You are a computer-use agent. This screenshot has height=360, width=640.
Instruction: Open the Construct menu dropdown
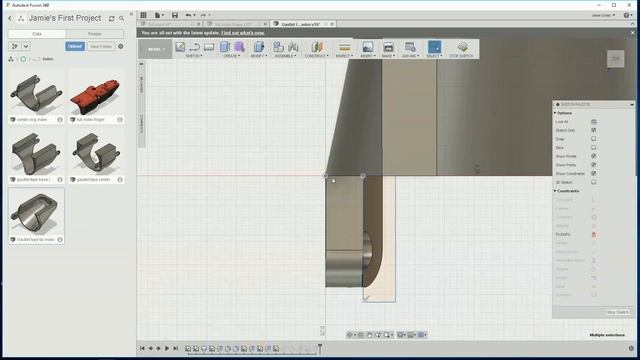coord(316,56)
